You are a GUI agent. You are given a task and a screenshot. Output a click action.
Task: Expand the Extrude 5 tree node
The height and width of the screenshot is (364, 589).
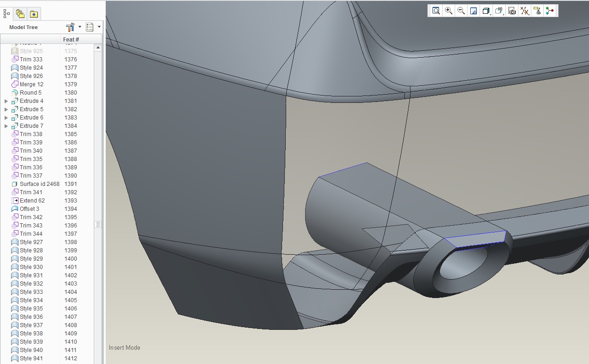tap(6, 109)
